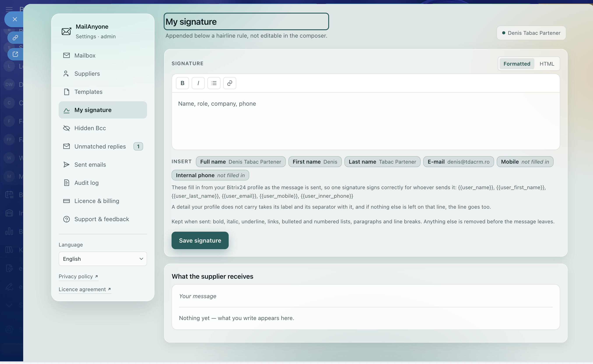Image resolution: width=593 pixels, height=364 pixels.
Task: Open the Privacy policy link
Action: 78,276
